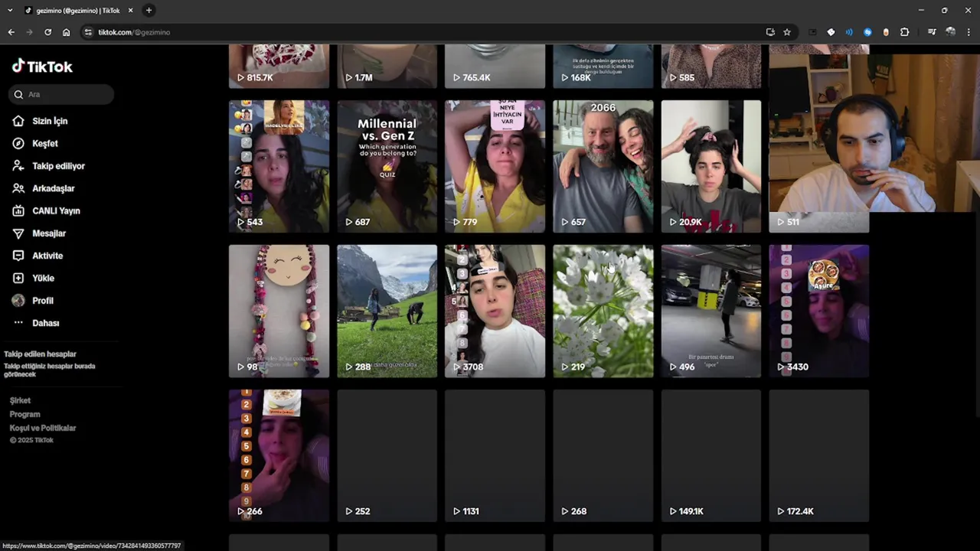The image size is (980, 551).
Task: Open the braided doll video, 98 views
Action: (x=279, y=311)
